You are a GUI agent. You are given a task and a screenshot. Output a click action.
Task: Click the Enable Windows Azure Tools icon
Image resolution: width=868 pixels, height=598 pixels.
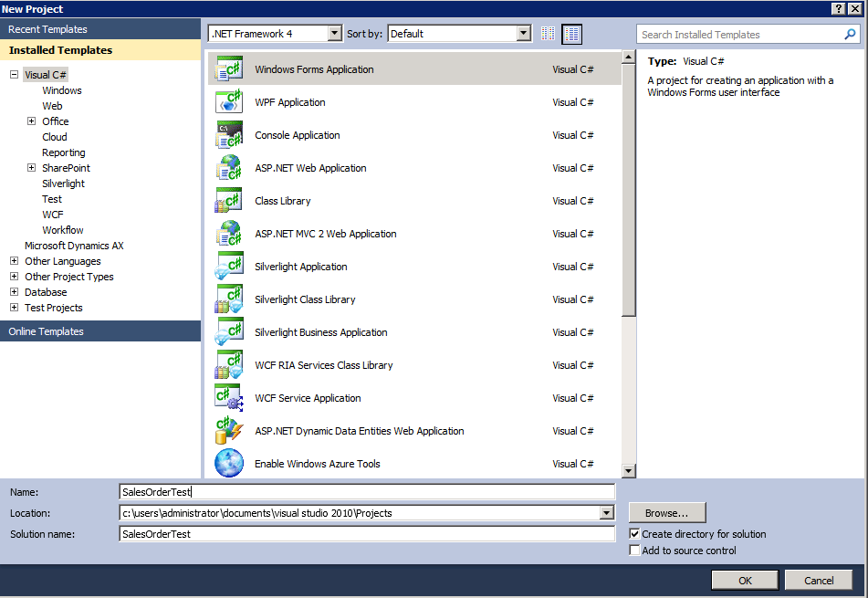tap(228, 464)
